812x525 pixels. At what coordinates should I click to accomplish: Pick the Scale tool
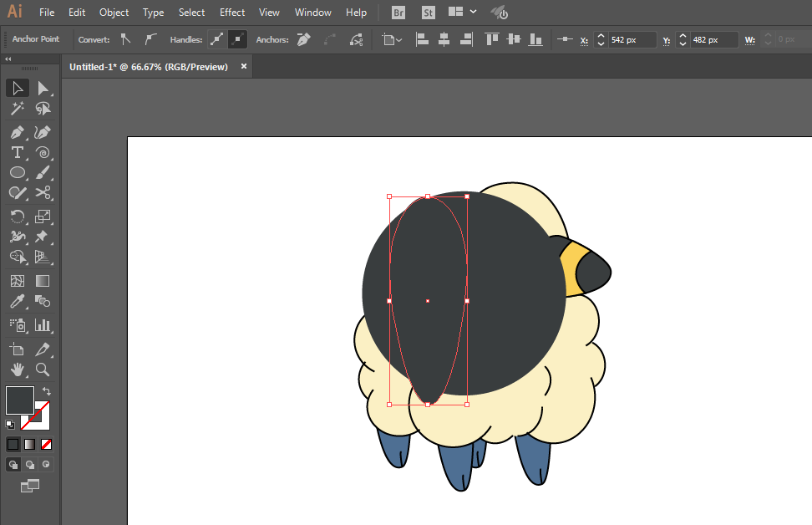pos(43,217)
